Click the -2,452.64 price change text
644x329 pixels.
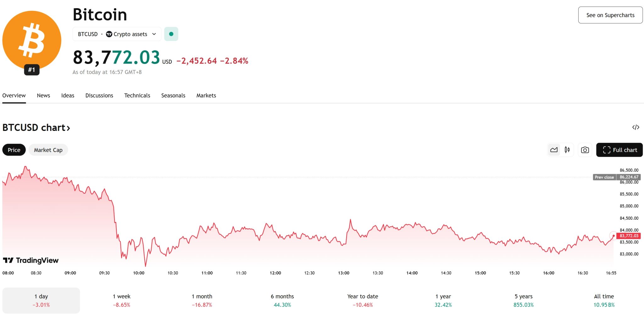[x=197, y=61]
